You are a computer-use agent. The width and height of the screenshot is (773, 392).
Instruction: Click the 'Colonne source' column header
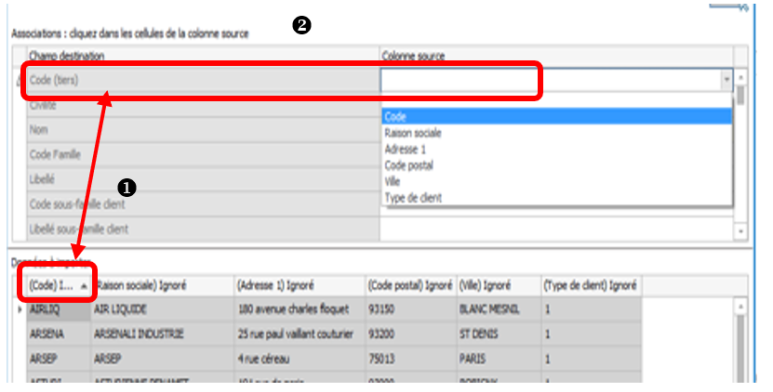[556, 56]
